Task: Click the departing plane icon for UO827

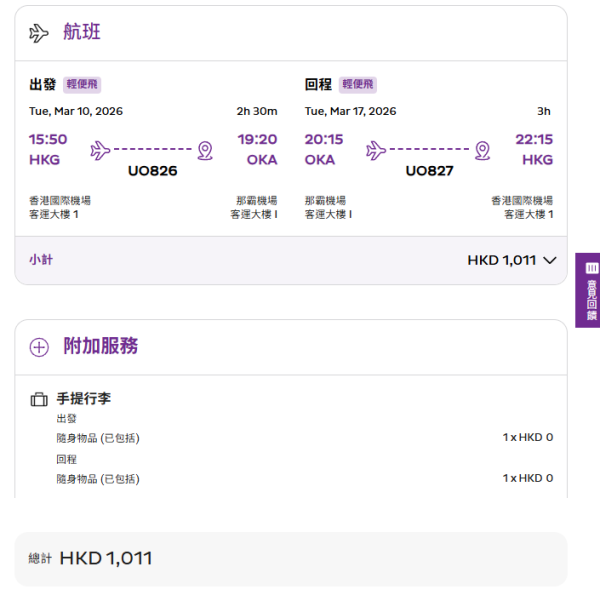Action: click(x=376, y=150)
